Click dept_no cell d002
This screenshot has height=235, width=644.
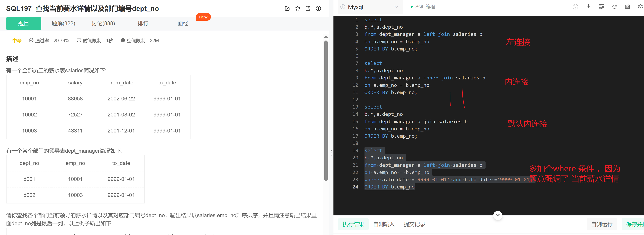coord(29,195)
